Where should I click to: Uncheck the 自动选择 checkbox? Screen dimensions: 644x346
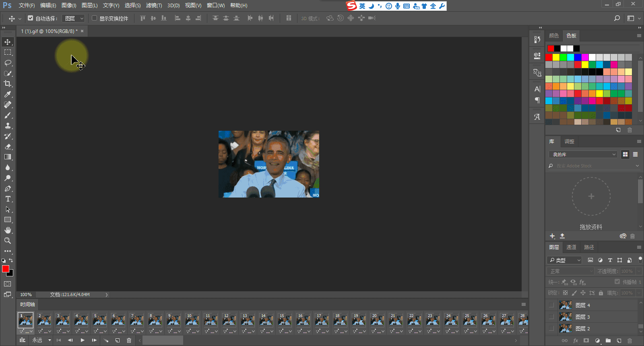click(31, 18)
